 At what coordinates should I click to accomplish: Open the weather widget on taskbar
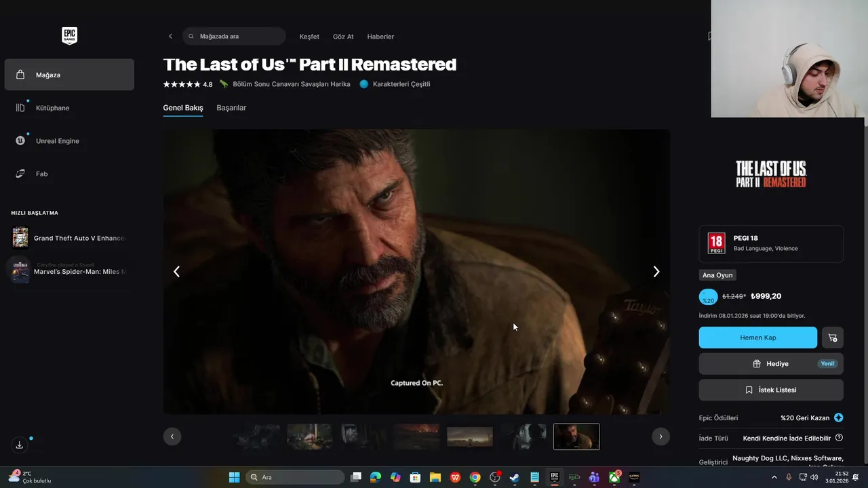pos(30,477)
